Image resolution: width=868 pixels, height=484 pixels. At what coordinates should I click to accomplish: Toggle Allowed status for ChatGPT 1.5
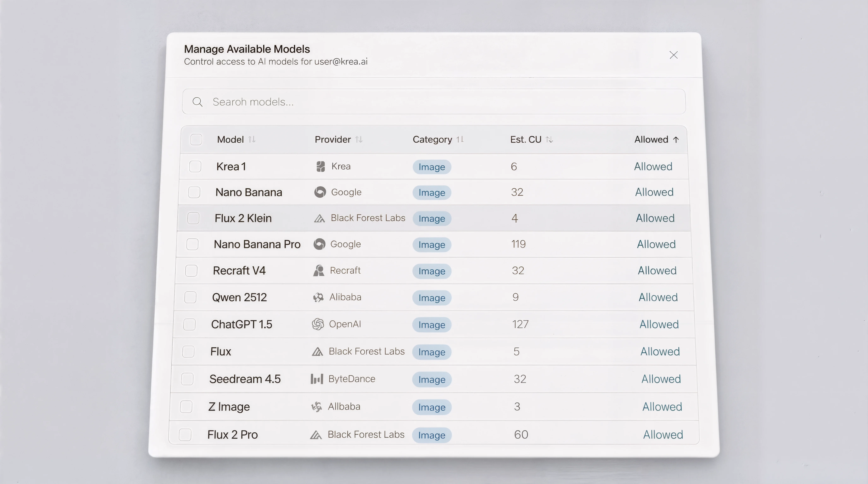[659, 324]
